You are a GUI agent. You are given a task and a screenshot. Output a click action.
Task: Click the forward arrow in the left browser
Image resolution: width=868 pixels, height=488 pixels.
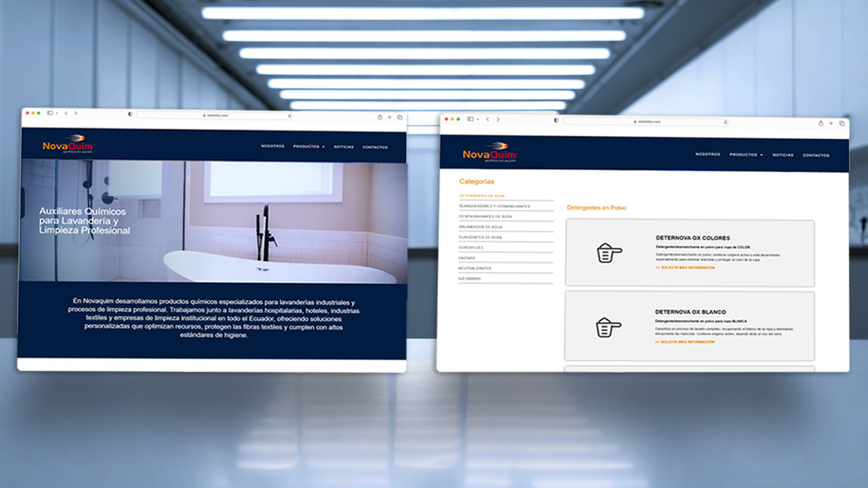(x=76, y=113)
